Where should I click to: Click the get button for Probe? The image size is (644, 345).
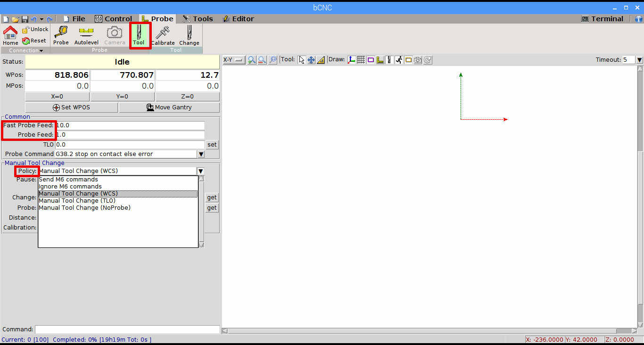coord(212,208)
